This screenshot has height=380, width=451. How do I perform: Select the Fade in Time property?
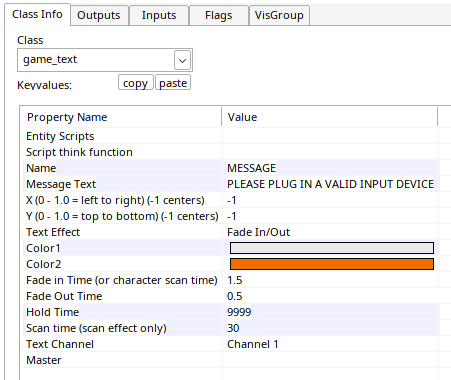click(x=122, y=280)
